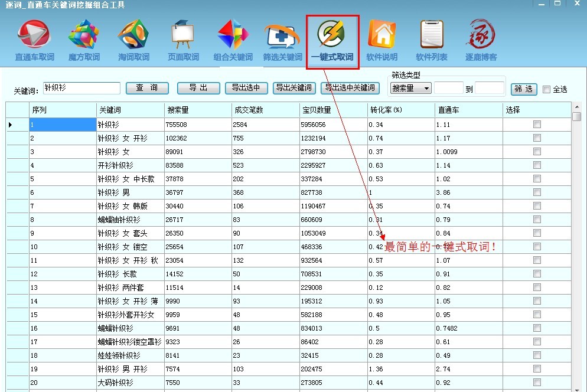Click the 导出 button
This screenshot has height=392, width=587.
(198, 88)
